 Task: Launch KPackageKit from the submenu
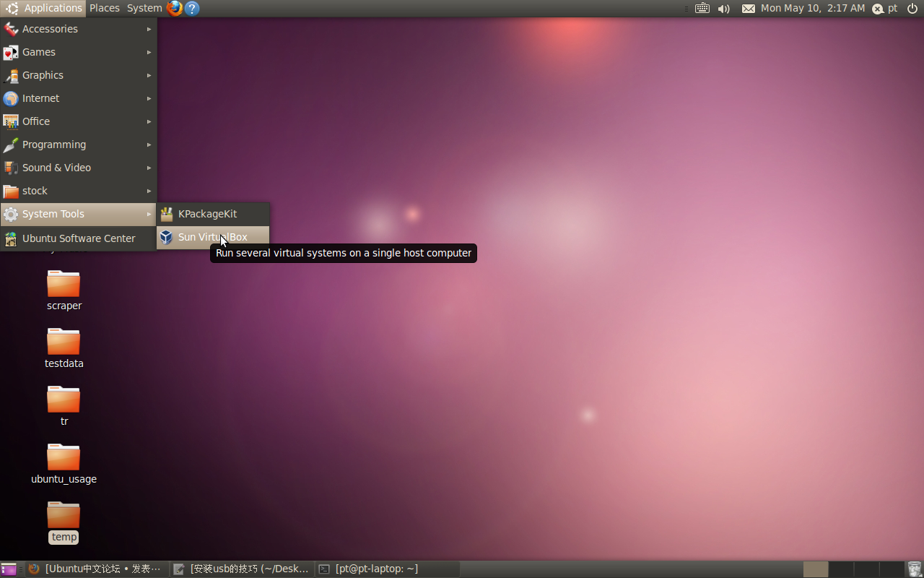[213, 214]
